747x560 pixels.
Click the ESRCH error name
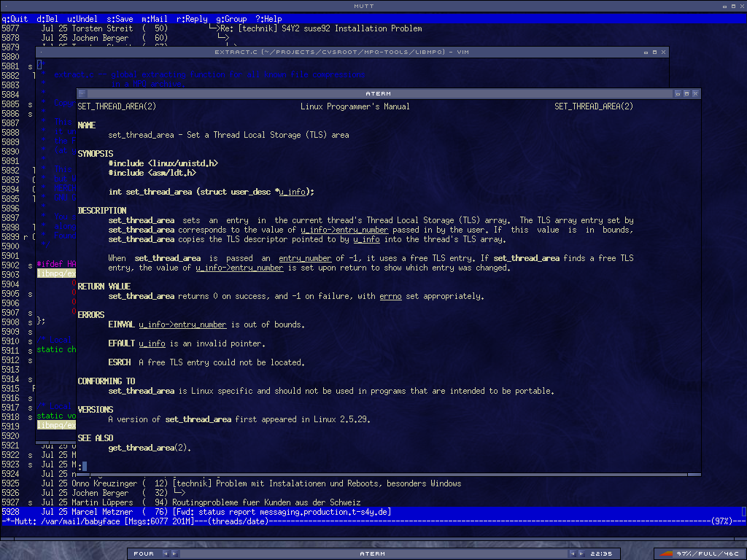click(120, 362)
